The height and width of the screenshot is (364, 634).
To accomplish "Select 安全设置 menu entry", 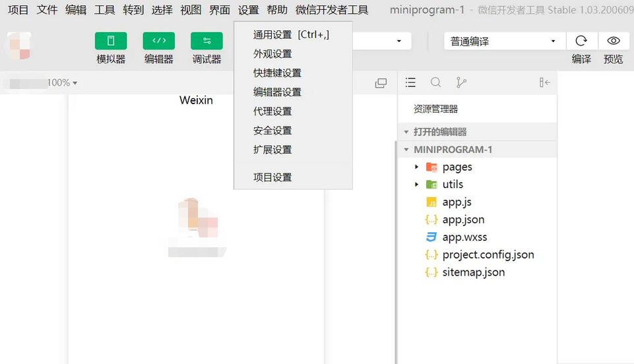I will [293, 131].
